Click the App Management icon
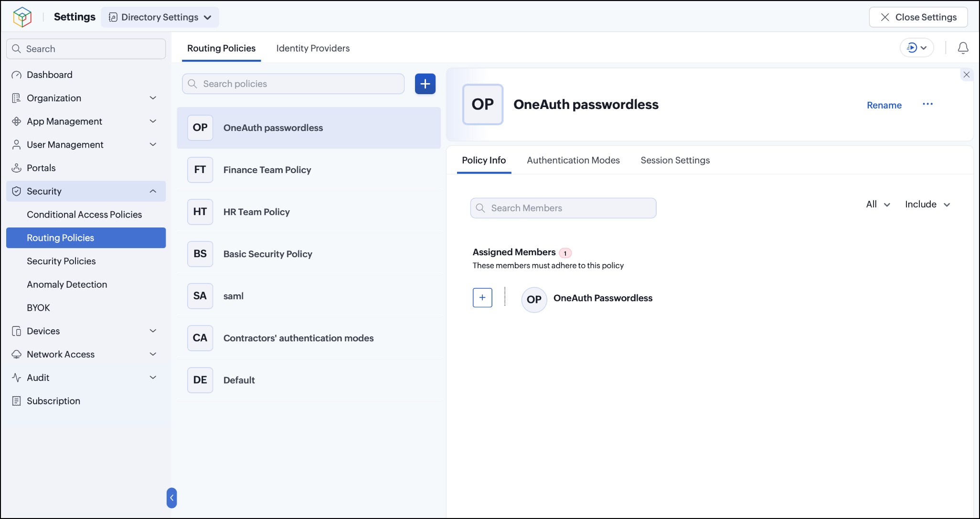 click(x=16, y=121)
